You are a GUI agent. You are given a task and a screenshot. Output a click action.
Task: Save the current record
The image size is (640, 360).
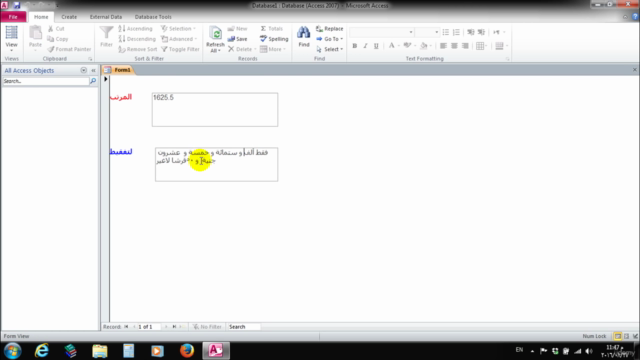[238, 39]
